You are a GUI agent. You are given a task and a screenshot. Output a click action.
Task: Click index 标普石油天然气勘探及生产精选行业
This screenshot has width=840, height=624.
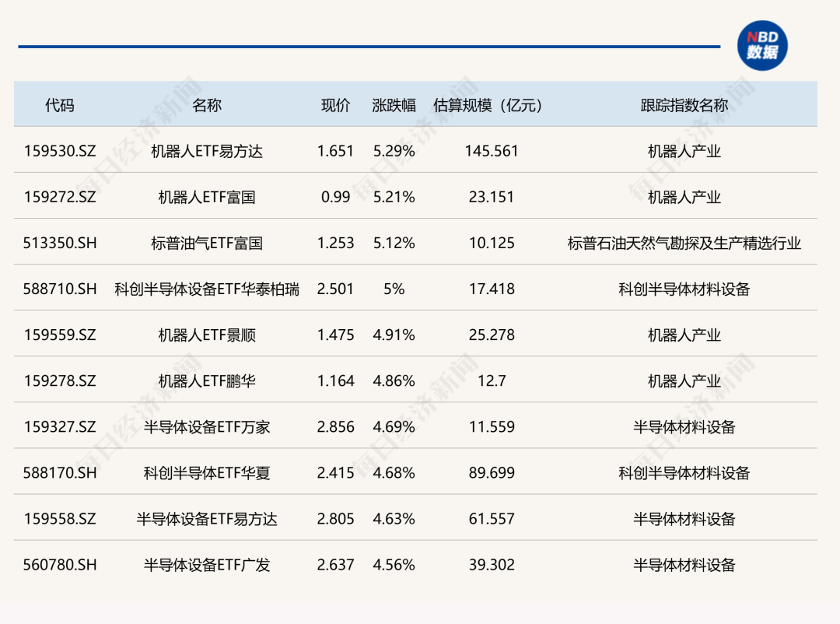pyautogui.click(x=684, y=244)
